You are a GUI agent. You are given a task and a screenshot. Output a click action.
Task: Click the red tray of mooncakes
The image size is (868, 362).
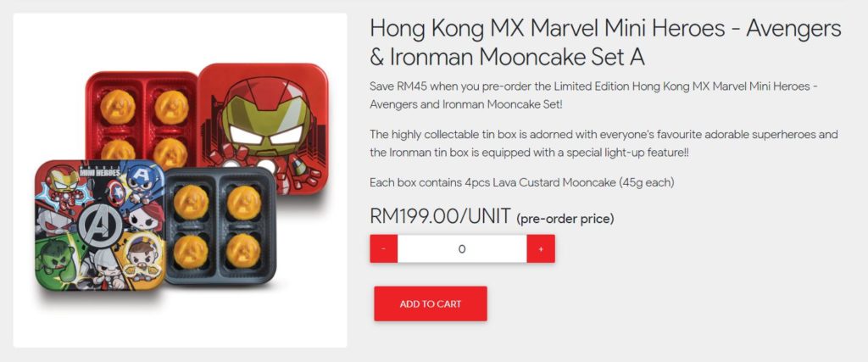tap(142, 119)
